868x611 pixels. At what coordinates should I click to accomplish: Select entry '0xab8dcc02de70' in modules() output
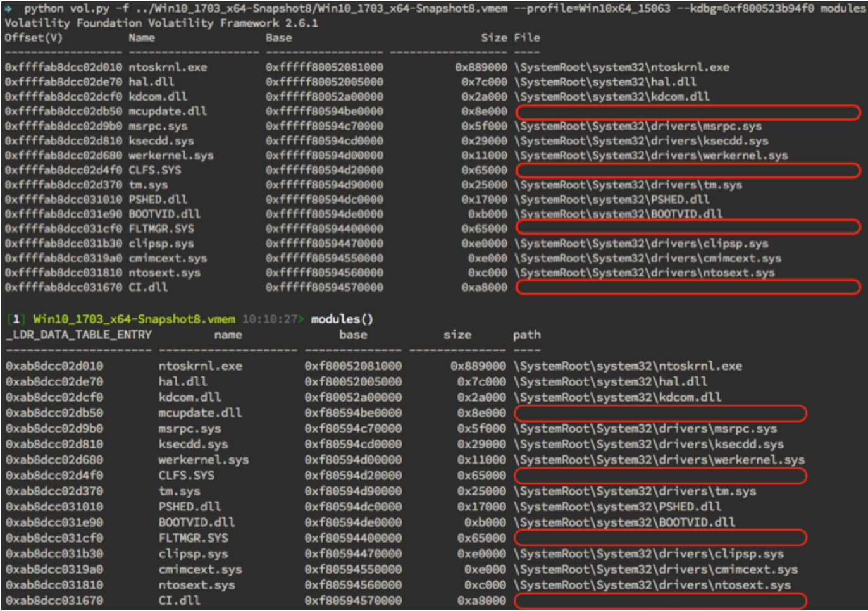(54, 381)
